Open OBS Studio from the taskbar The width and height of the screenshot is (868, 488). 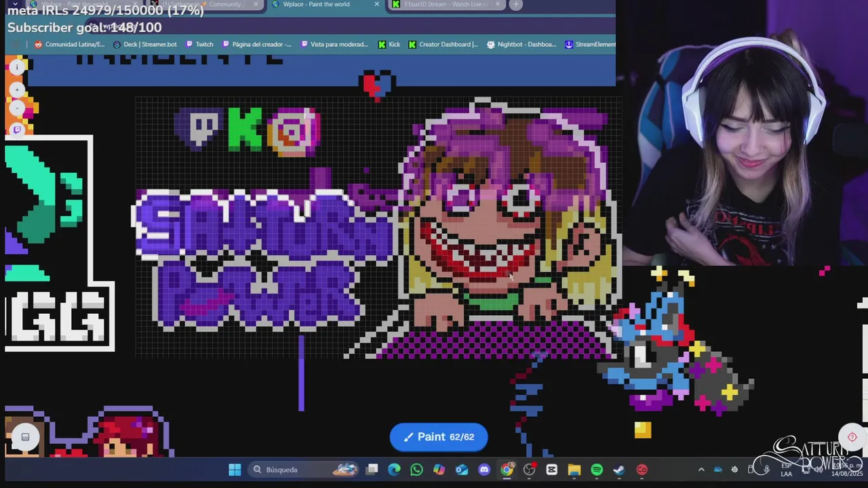(529, 470)
